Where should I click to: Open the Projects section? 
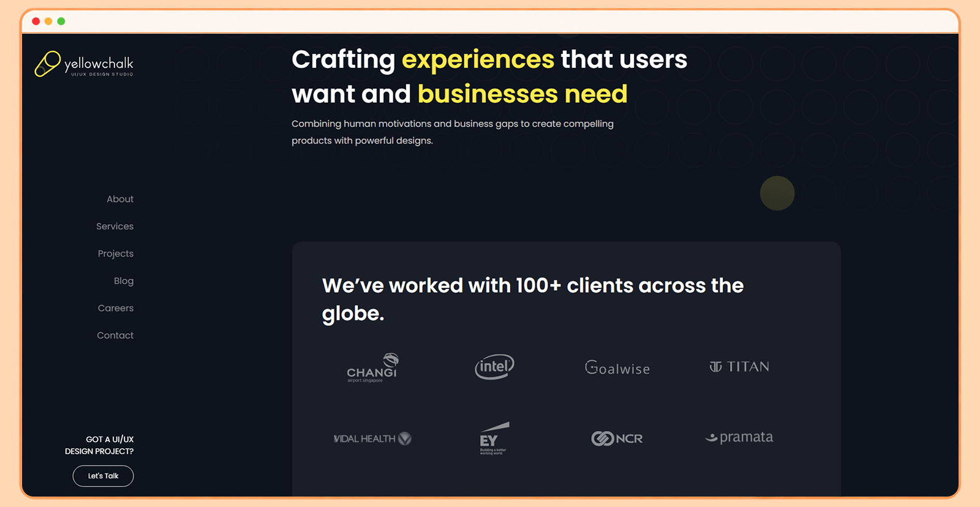(x=116, y=254)
